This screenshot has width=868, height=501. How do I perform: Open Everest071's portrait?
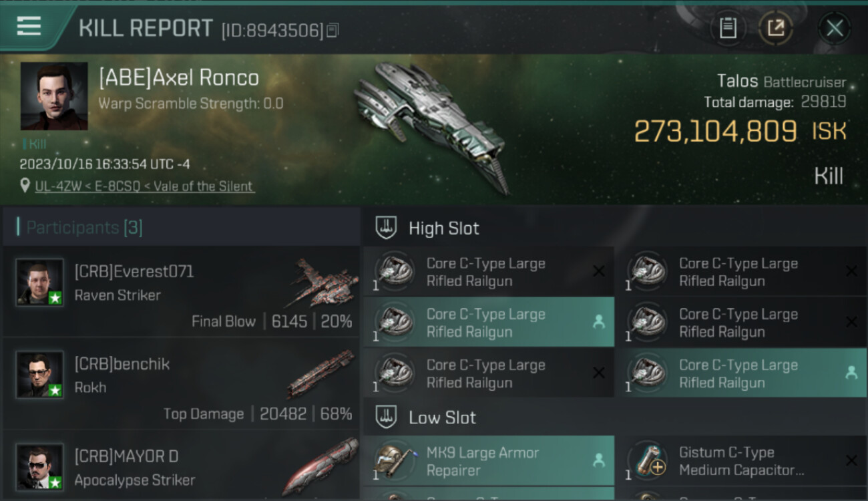pyautogui.click(x=40, y=283)
